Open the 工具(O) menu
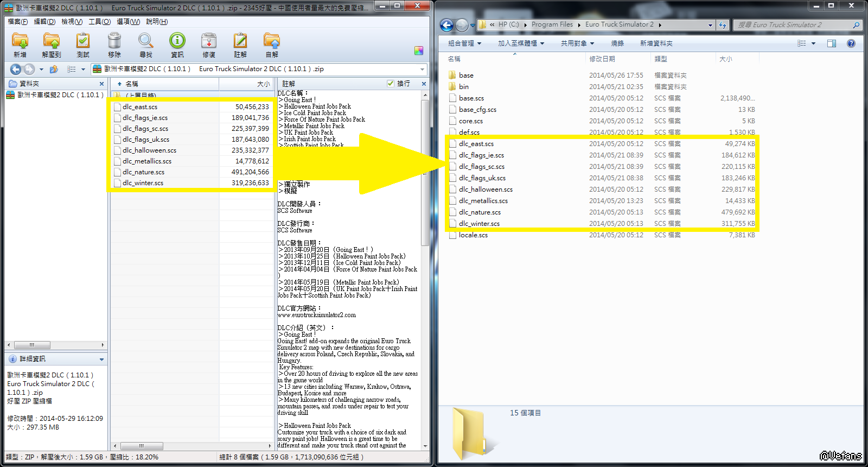Screen dimensions: 868x467 click(x=99, y=22)
